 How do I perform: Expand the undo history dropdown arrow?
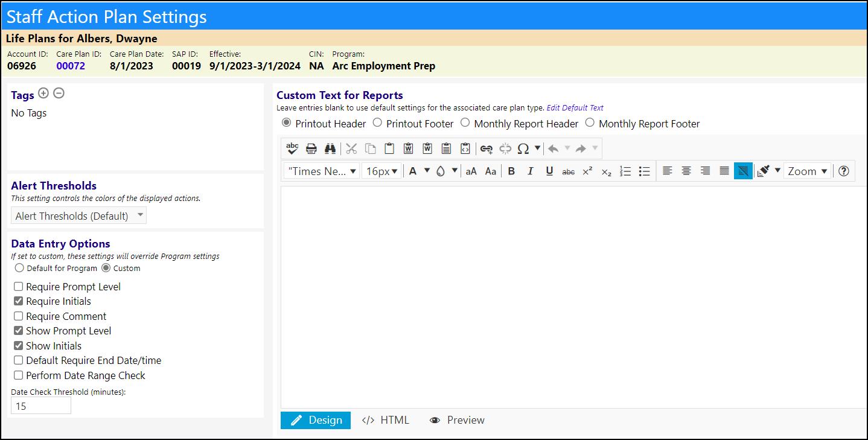tap(567, 148)
